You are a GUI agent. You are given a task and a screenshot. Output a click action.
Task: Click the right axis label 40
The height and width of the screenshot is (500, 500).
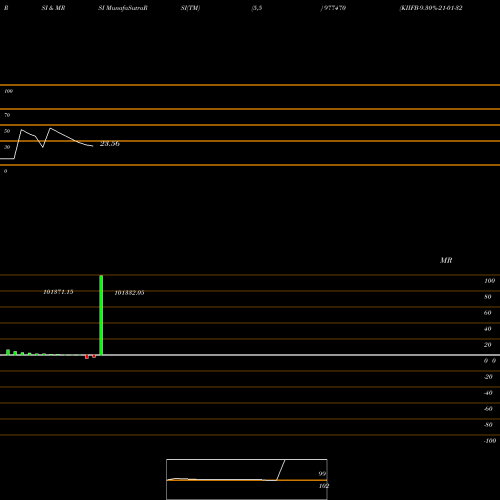[488, 329]
